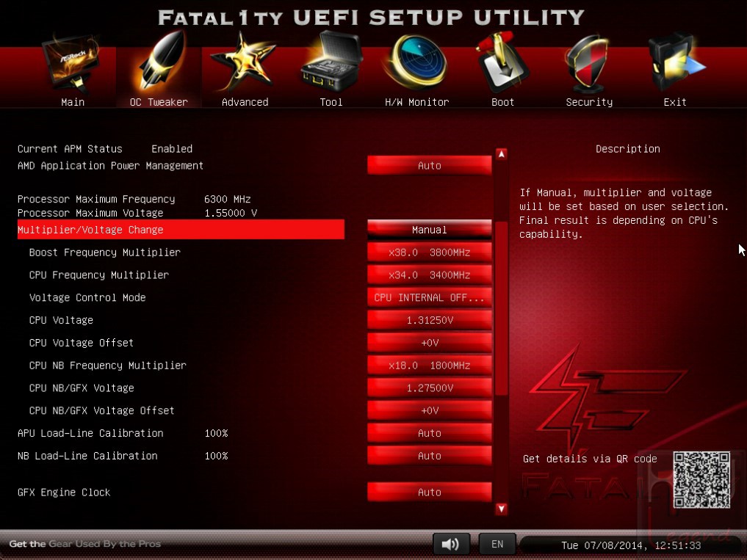Switch to the Main tab label
The width and height of the screenshot is (747, 560).
73,102
